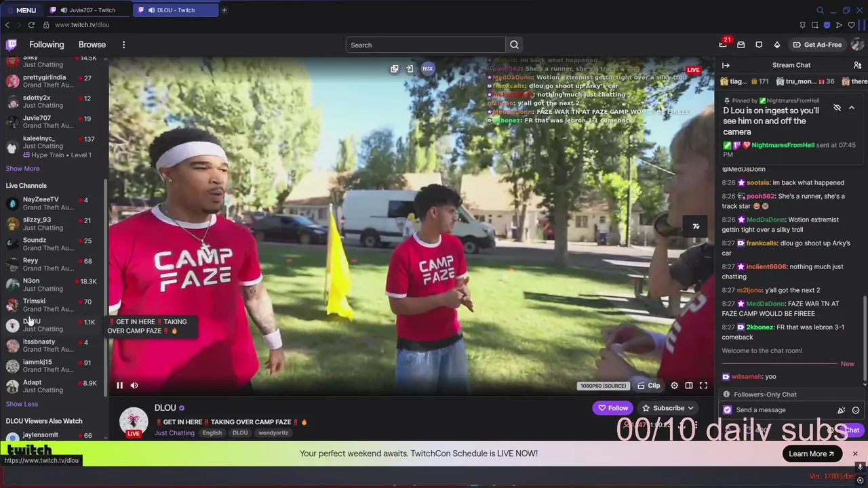The width and height of the screenshot is (868, 488).
Task: Open the browser ad-blocker shield icon
Action: (x=827, y=25)
